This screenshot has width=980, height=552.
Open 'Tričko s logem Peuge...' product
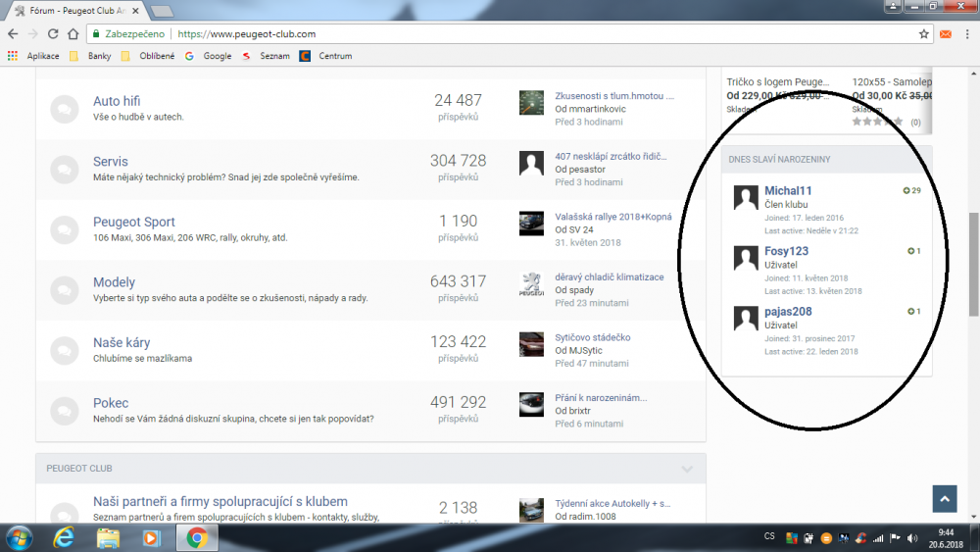[x=778, y=82]
